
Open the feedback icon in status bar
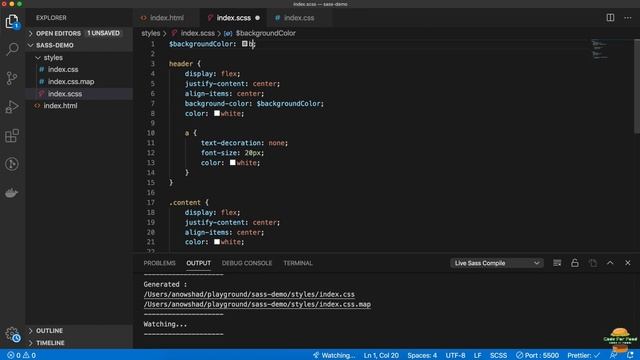613,356
